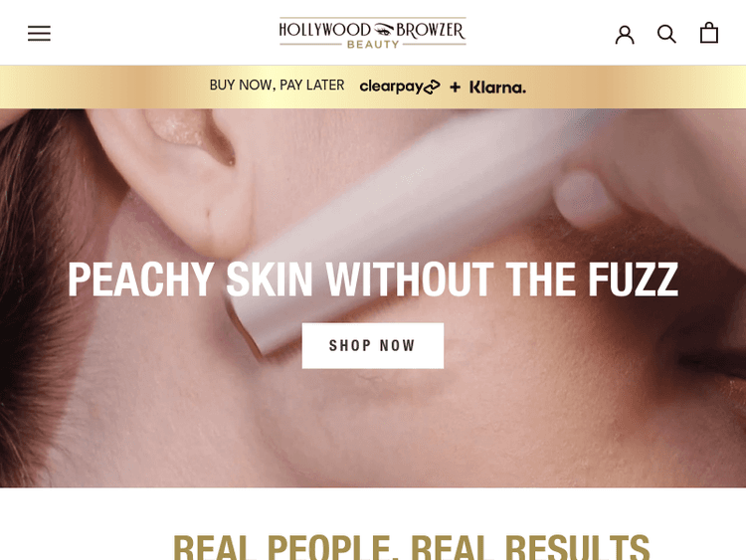This screenshot has width=746, height=560.
Task: Click the BUY NOW, PAY LATER text
Action: (x=277, y=86)
